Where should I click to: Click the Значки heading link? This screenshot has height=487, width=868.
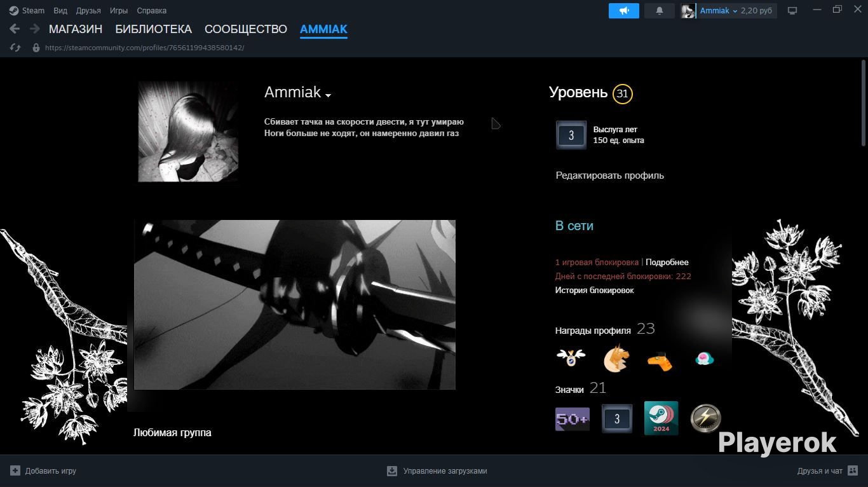pos(569,389)
